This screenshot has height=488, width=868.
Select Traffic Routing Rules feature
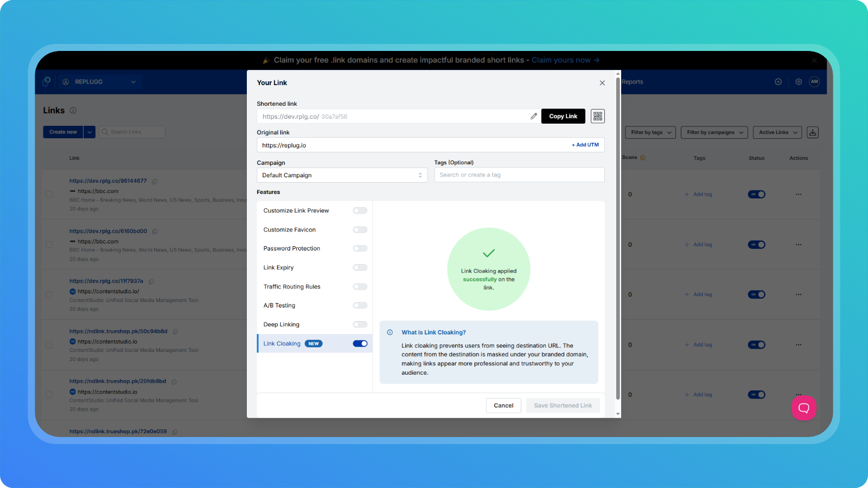(x=292, y=287)
